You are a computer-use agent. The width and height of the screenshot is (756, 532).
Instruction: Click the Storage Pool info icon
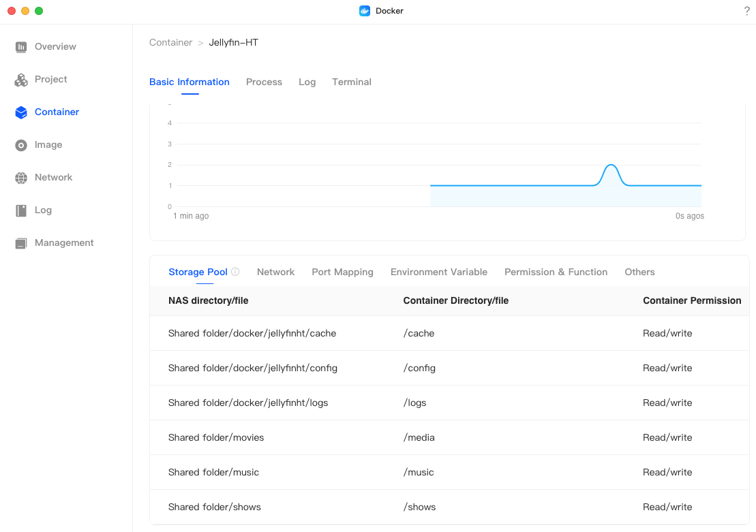235,272
